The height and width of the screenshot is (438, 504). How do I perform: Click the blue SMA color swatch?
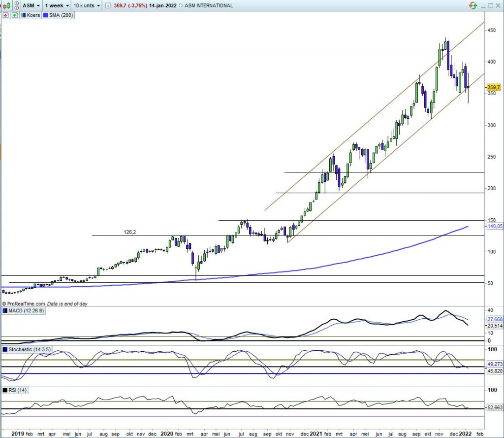(46, 15)
